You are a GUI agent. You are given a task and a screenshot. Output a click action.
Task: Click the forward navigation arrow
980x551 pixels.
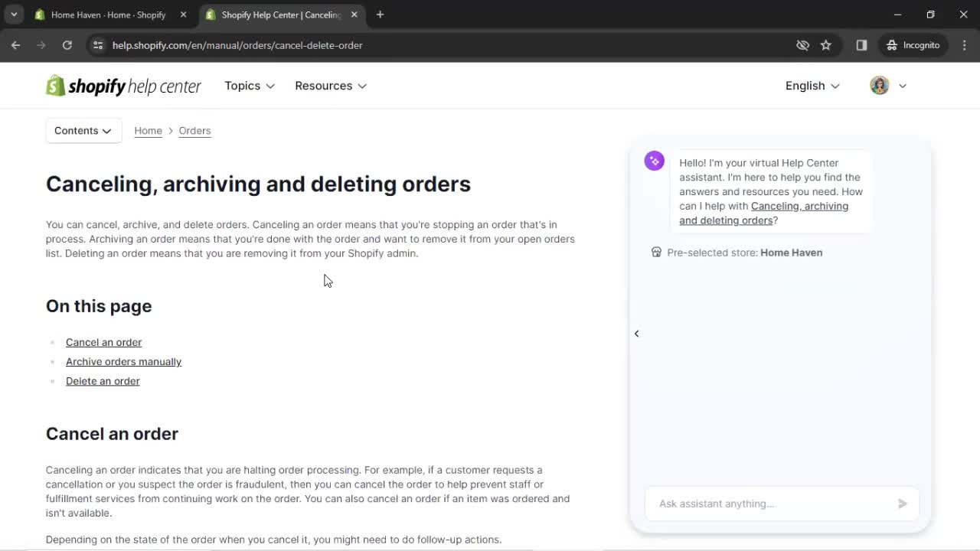(x=41, y=45)
